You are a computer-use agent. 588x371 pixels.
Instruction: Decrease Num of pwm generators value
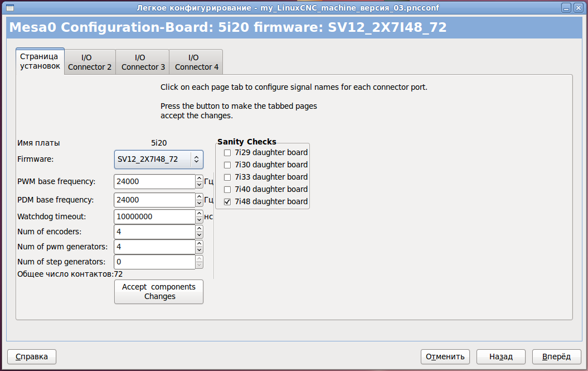(x=199, y=250)
